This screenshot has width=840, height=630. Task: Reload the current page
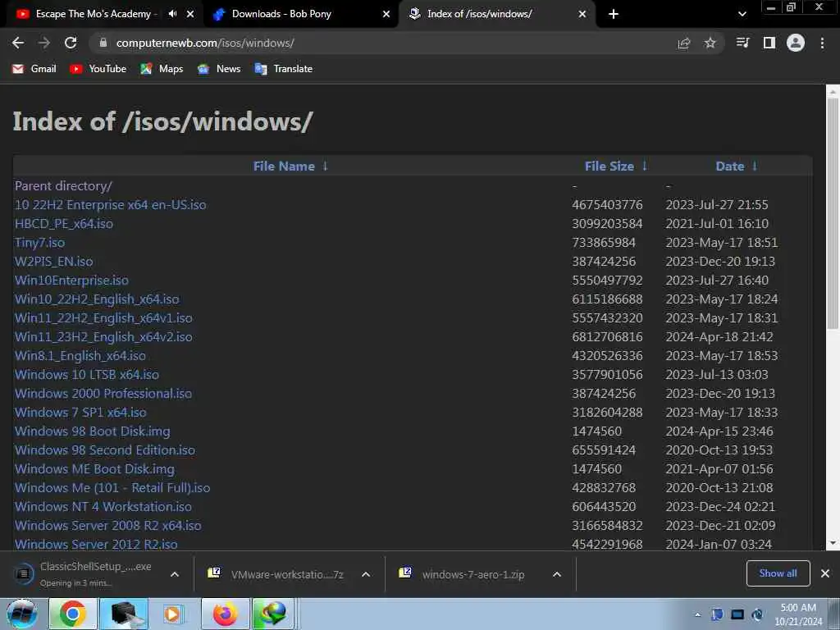71,43
